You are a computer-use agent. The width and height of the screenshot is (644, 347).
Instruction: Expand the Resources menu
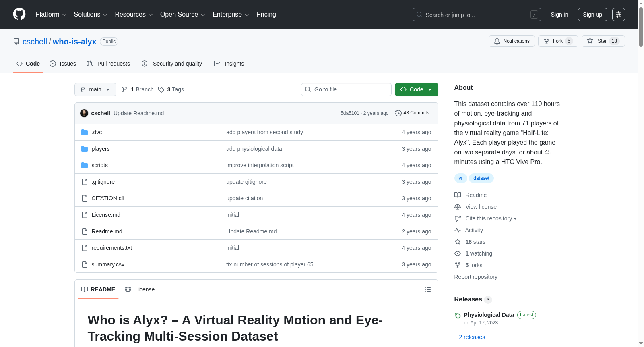[x=134, y=15]
